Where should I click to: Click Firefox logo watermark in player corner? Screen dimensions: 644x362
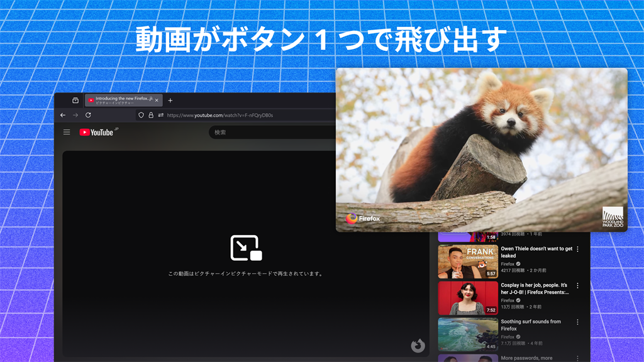418,346
